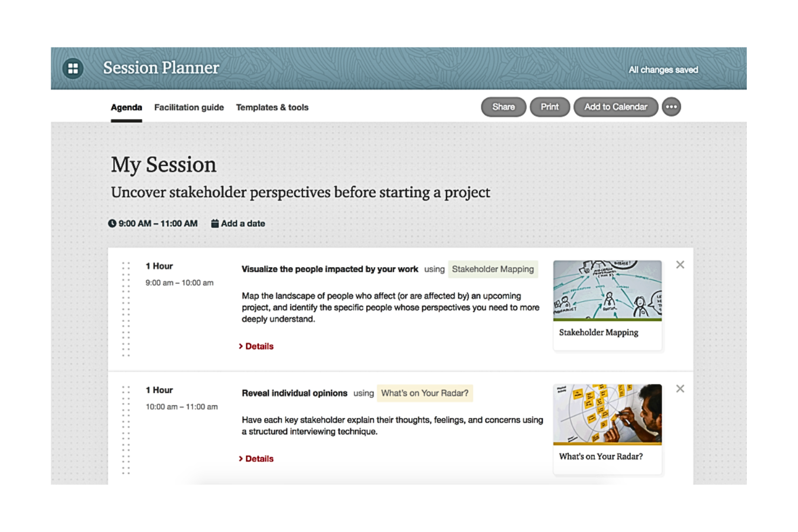Click the chevron beside the second Details label
This screenshot has width=798, height=532.
pos(242,459)
